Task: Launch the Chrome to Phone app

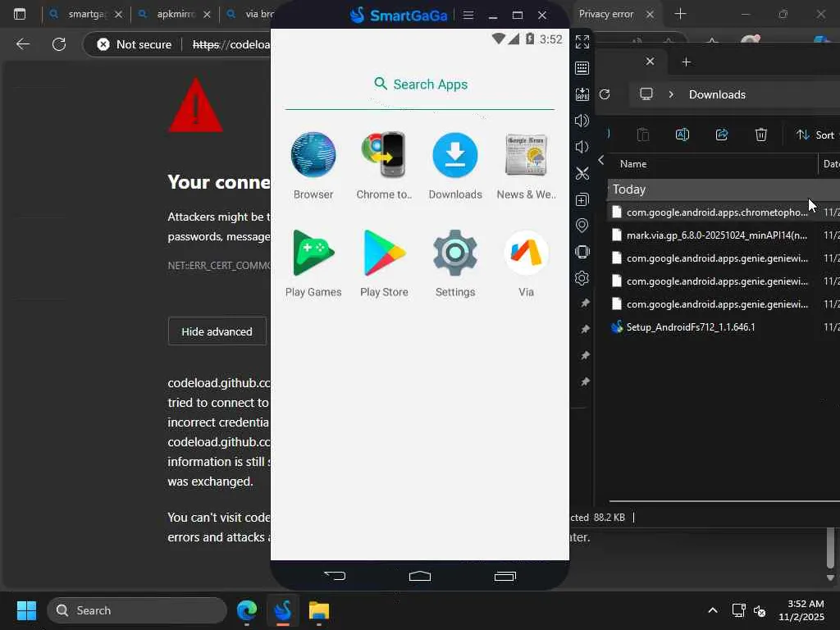Action: click(384, 166)
